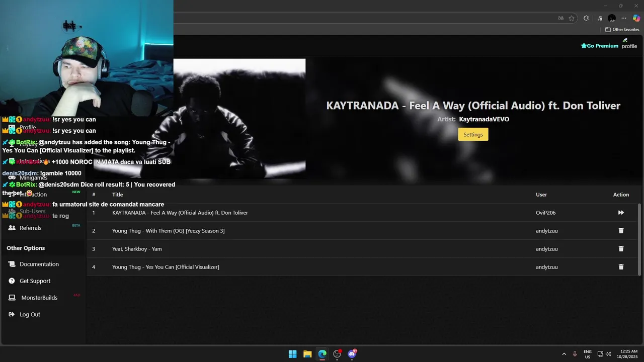Viewport: 644px width, 362px height.
Task: Open taskbar app with red dot badge
Action: pos(338,354)
